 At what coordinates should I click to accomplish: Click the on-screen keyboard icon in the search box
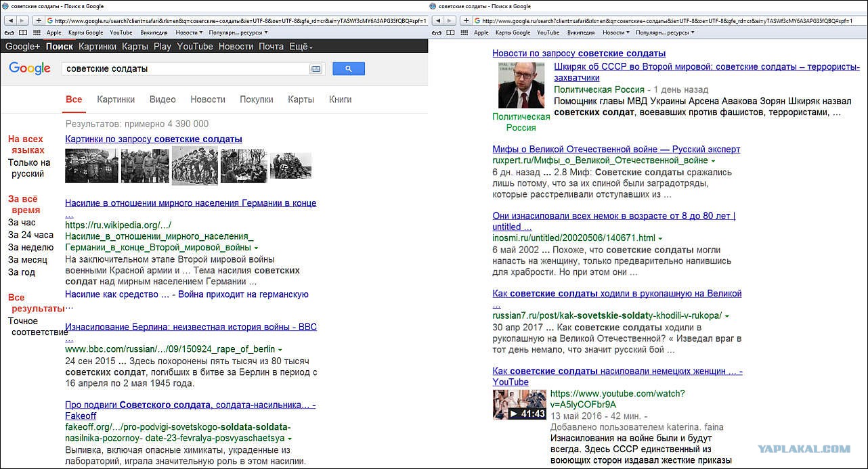tap(316, 68)
